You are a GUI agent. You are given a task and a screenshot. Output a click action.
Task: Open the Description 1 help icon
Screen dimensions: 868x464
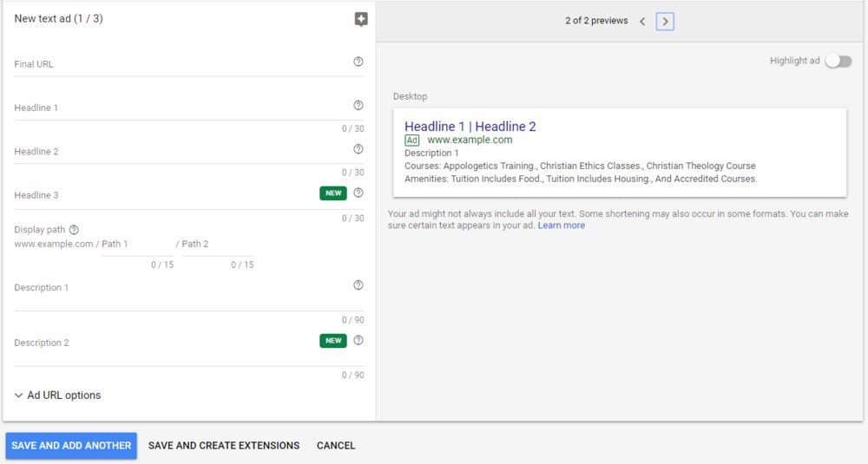[x=358, y=284]
